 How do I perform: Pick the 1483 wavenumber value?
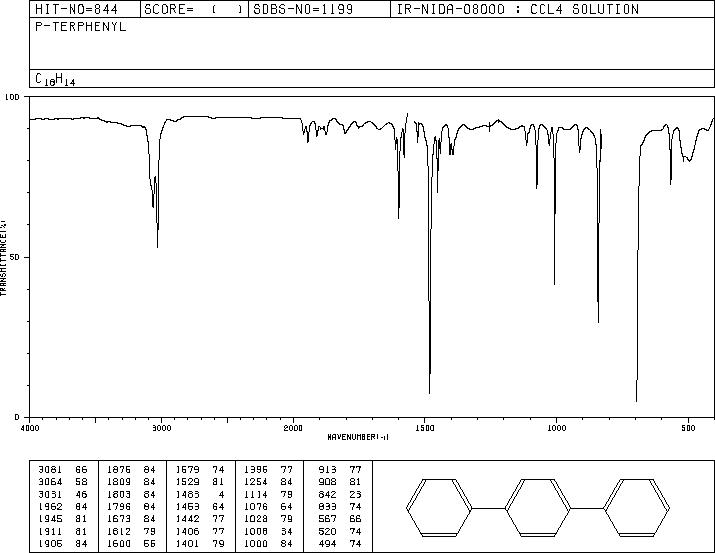[x=187, y=494]
